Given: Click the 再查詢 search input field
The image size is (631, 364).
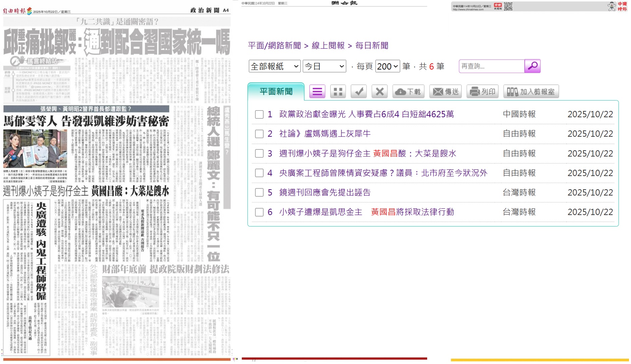Looking at the screenshot, I should click(x=492, y=66).
